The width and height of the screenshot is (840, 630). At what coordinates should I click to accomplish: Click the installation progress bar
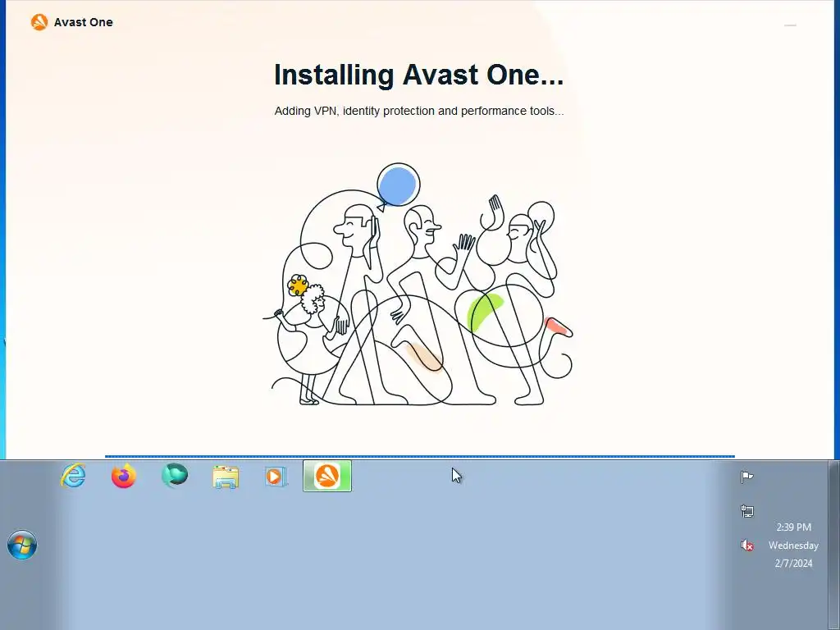pyautogui.click(x=419, y=456)
